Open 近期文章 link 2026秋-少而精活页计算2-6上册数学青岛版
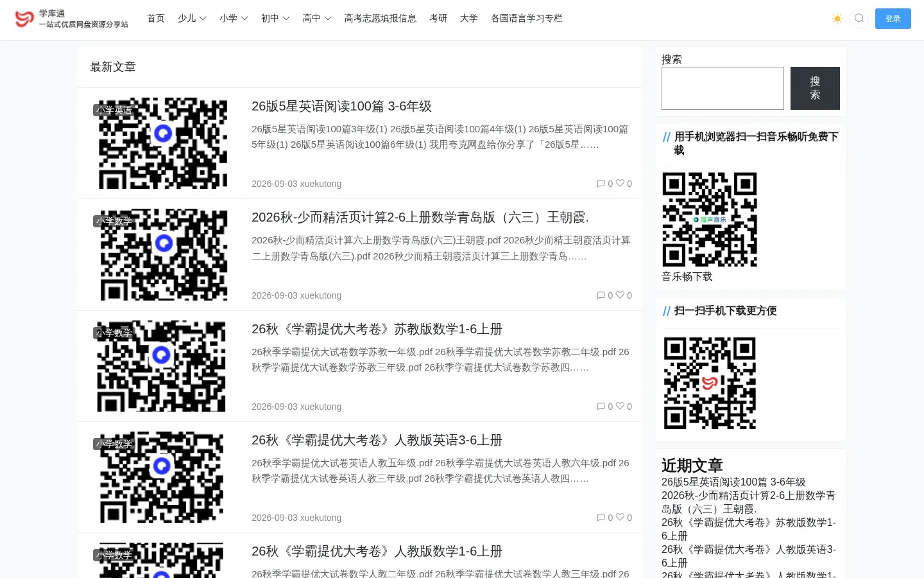The image size is (924, 578). (x=749, y=502)
